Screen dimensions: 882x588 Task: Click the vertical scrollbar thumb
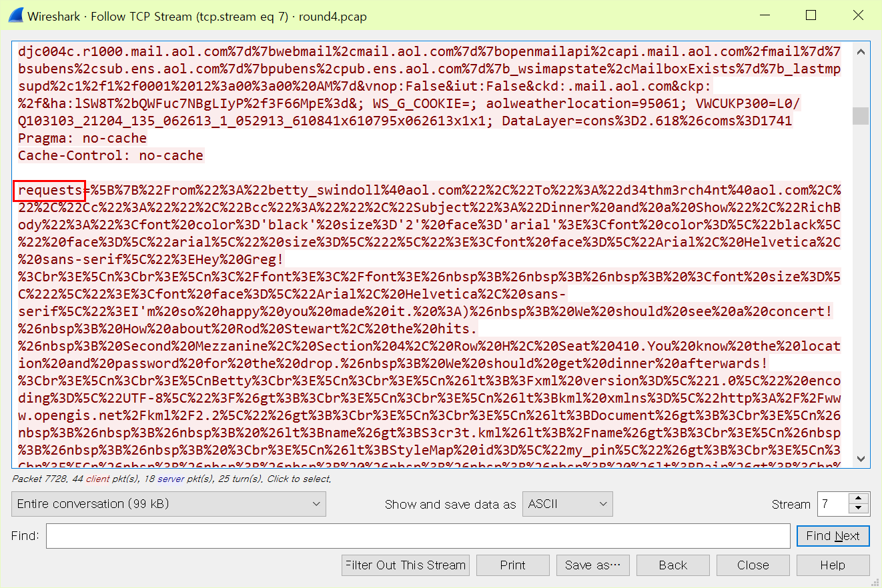pyautogui.click(x=861, y=116)
